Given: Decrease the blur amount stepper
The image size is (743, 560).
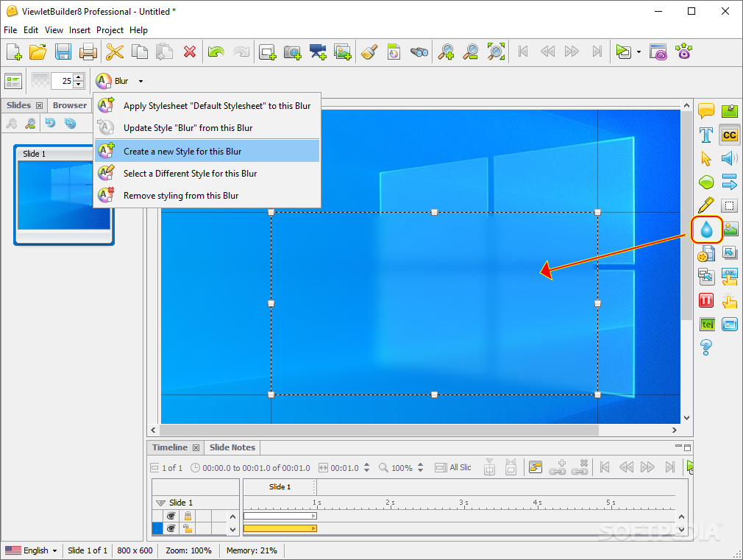Looking at the screenshot, I should pos(79,85).
